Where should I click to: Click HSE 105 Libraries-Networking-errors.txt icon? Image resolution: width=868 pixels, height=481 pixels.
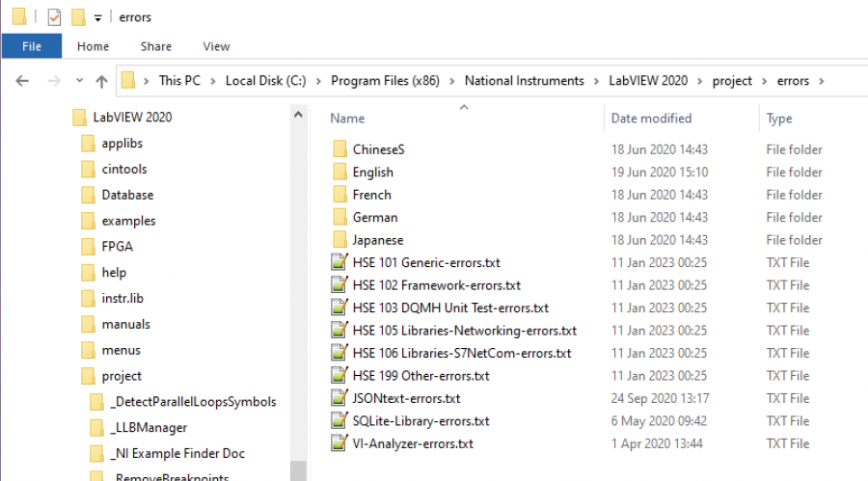339,330
